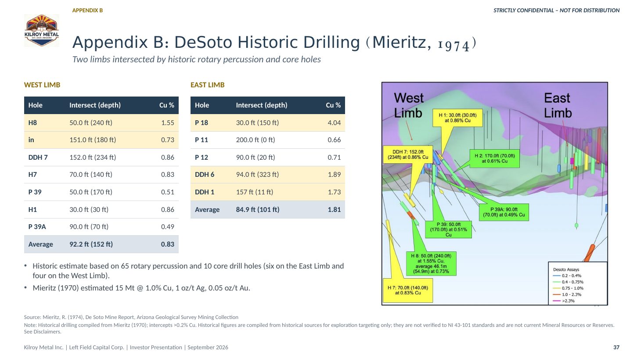Click 'Intersect (depth)' header in West Limb table
This screenshot has height=362, width=644.
coord(95,105)
